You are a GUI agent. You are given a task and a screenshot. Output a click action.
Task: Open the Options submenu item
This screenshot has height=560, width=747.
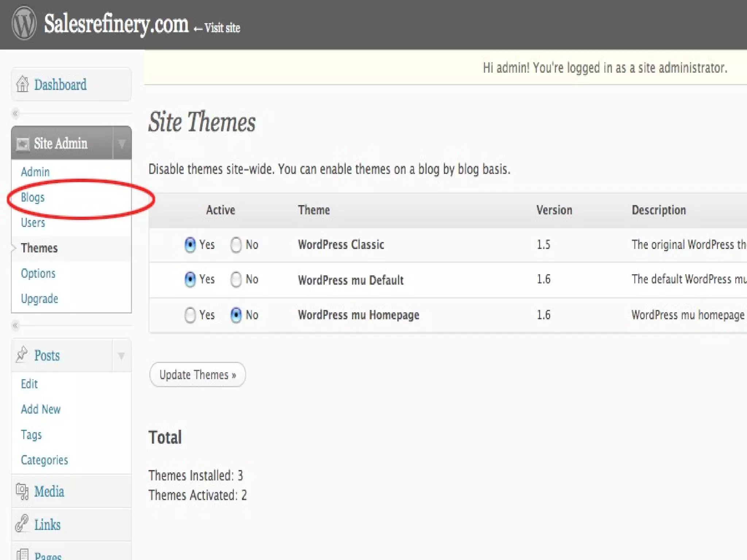click(x=38, y=273)
